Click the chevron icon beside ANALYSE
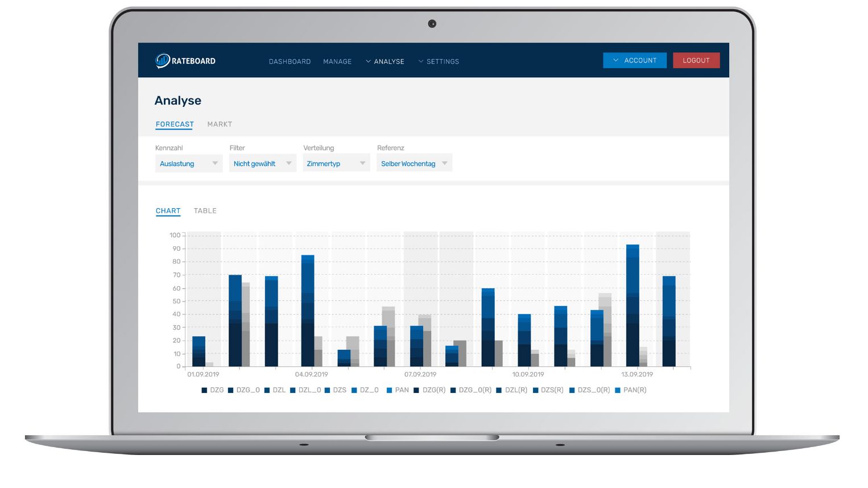Screen dimensions: 868x488 [368, 61]
